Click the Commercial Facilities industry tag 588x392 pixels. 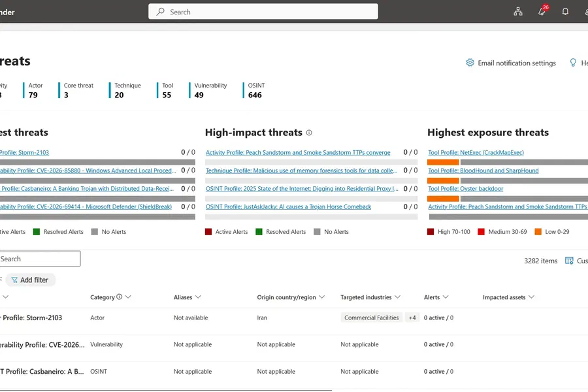pos(372,318)
